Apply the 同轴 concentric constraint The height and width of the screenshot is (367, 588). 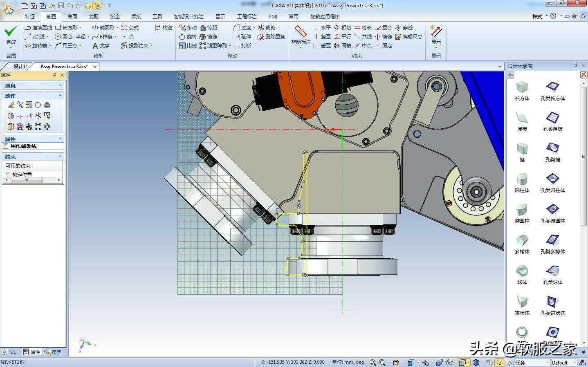343,45
